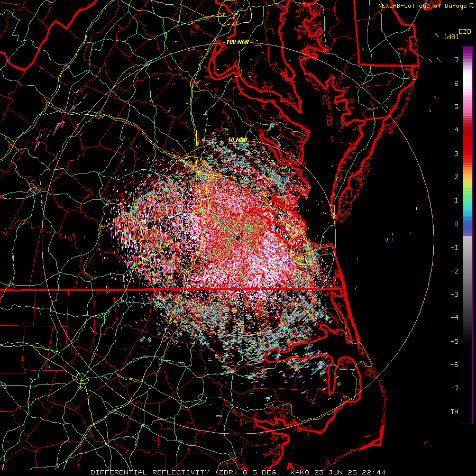Click the 5 dB scale tick label
Viewport: 476px width, 476px height.
(456, 106)
